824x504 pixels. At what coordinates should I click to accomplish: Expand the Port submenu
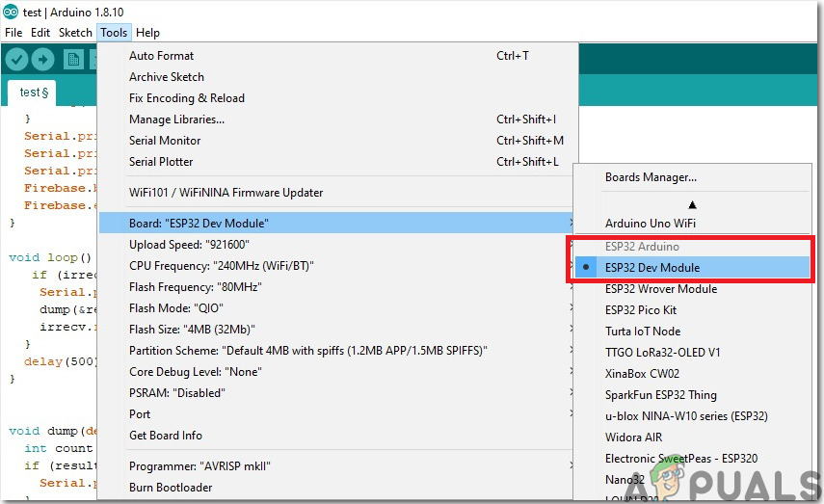point(336,414)
